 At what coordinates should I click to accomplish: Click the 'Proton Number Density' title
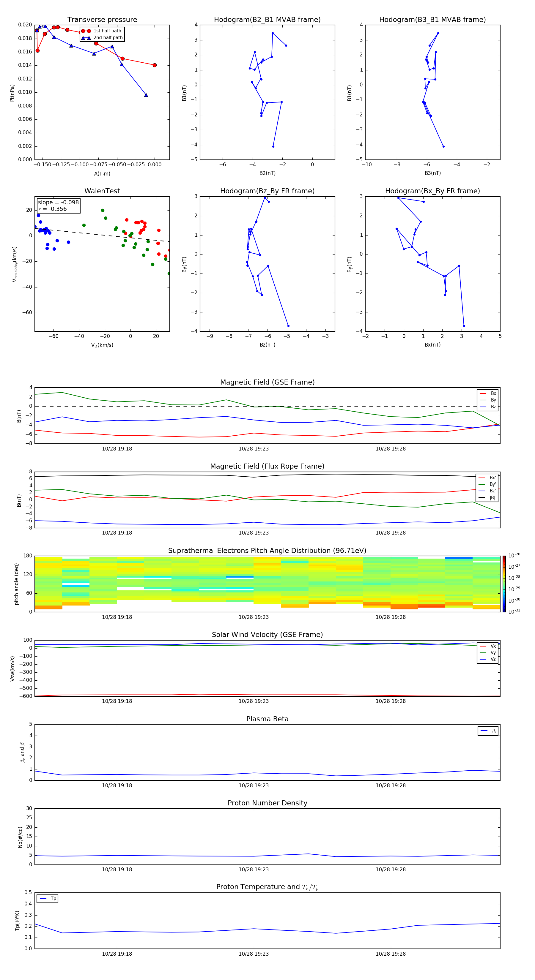pyautogui.click(x=267, y=803)
